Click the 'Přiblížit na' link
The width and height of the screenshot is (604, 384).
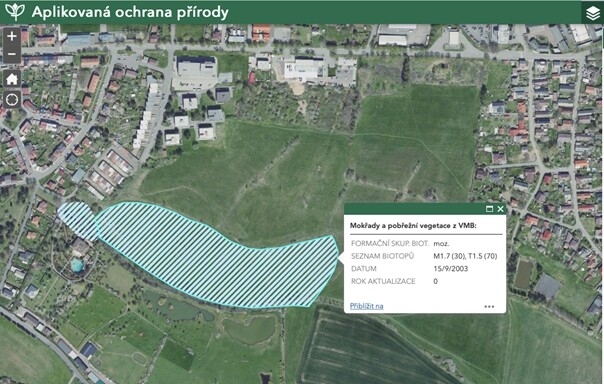(366, 306)
